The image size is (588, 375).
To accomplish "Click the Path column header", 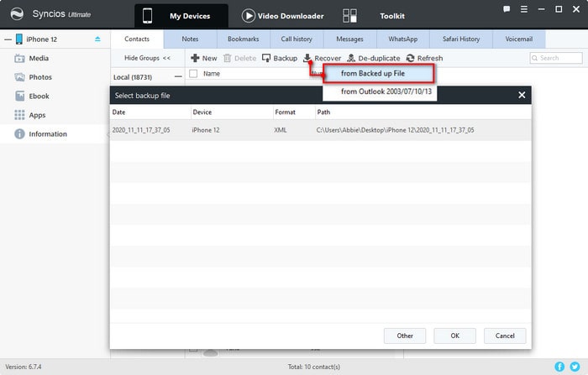I will point(423,112).
